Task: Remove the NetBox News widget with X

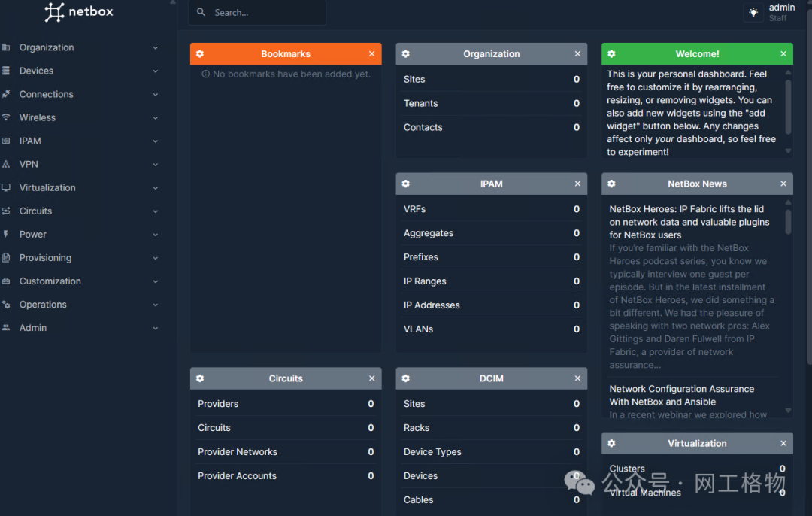Action: pyautogui.click(x=783, y=184)
